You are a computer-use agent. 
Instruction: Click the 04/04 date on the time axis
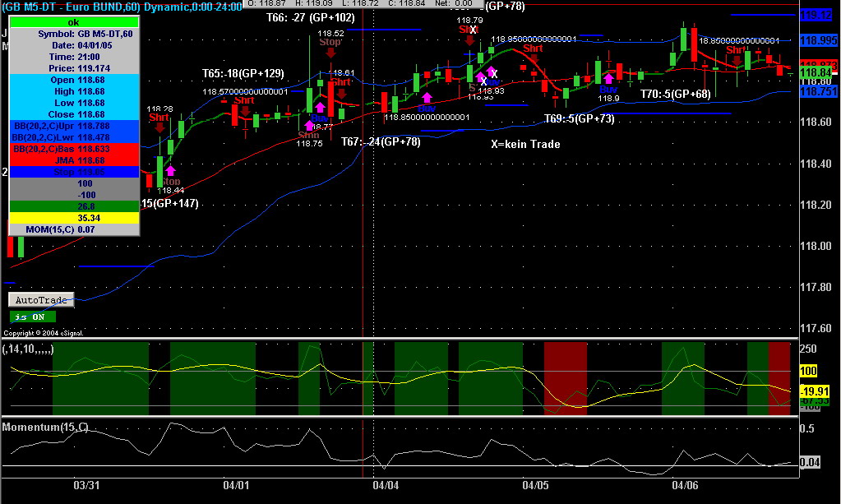[x=386, y=486]
